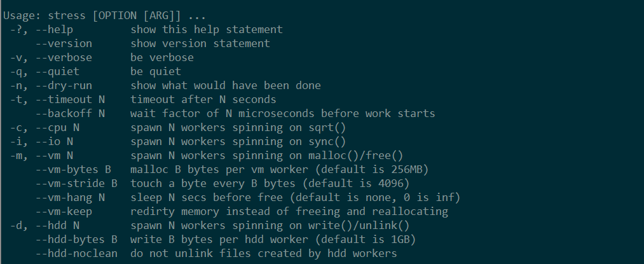
Task: Click the --timeout N option
Action: point(70,100)
